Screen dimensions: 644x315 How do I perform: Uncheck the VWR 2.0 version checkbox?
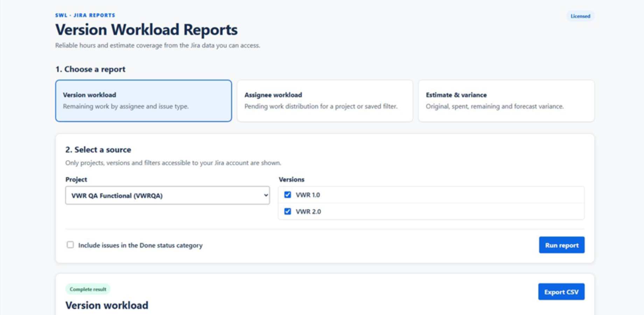288,211
